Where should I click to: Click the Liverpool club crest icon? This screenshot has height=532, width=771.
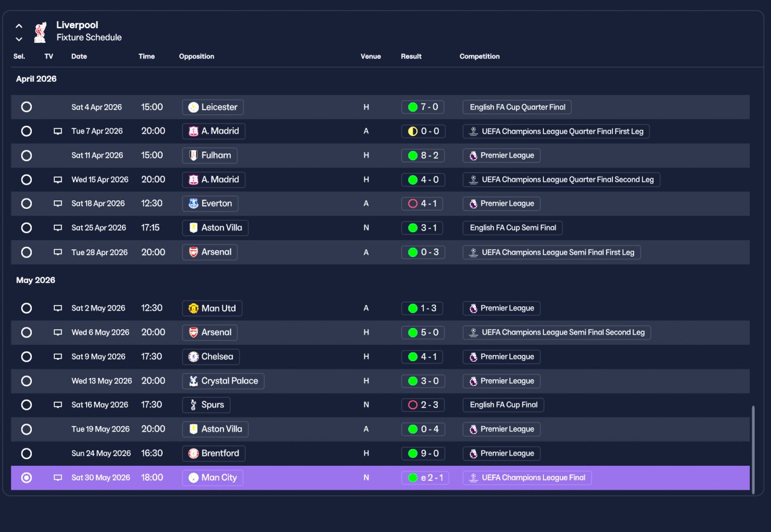coord(40,32)
